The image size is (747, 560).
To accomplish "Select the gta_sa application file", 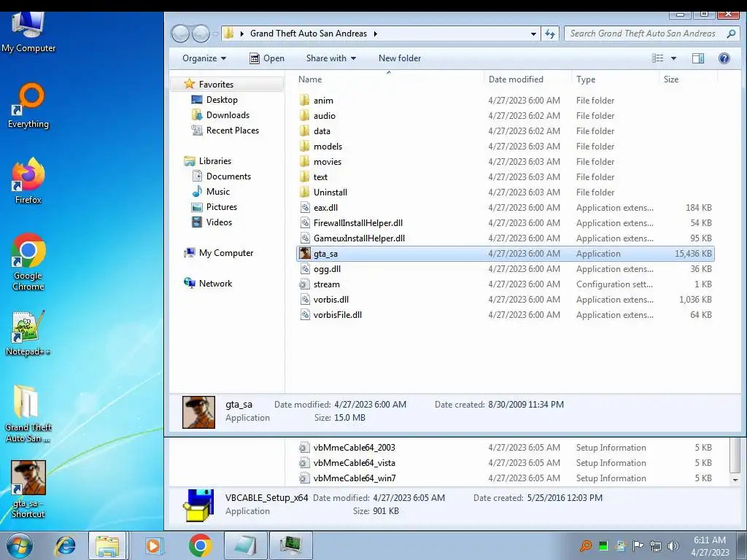I will (505, 253).
